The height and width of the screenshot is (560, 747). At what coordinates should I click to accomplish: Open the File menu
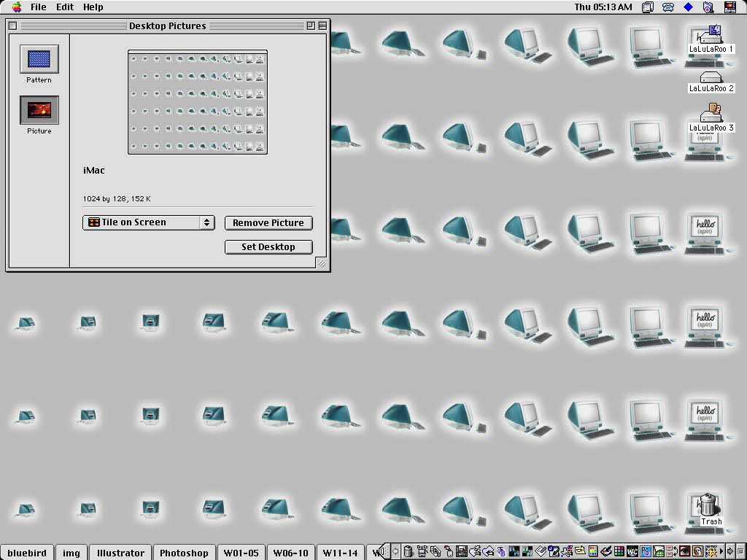38,7
